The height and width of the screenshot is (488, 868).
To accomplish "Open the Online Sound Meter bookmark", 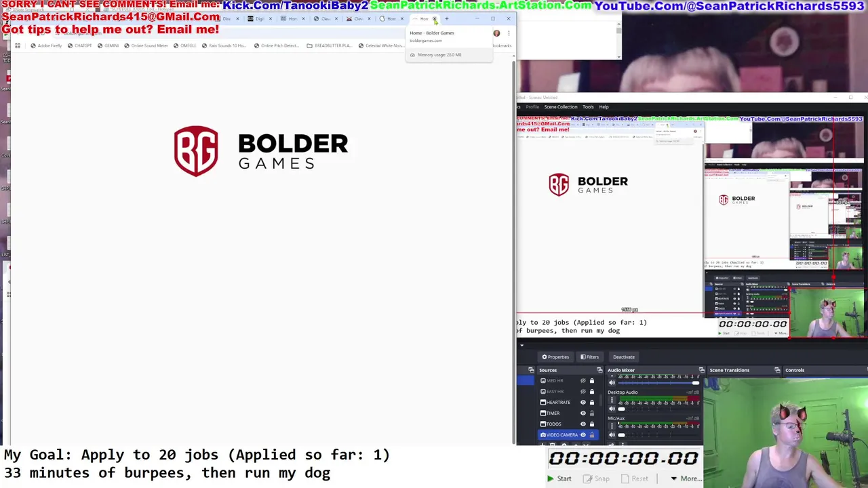I will (146, 45).
